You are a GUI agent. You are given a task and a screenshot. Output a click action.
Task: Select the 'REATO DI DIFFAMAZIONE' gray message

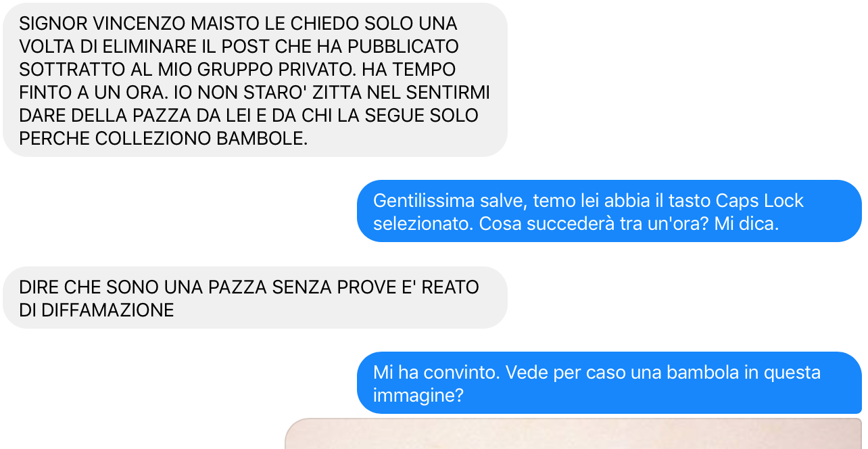coord(255,298)
